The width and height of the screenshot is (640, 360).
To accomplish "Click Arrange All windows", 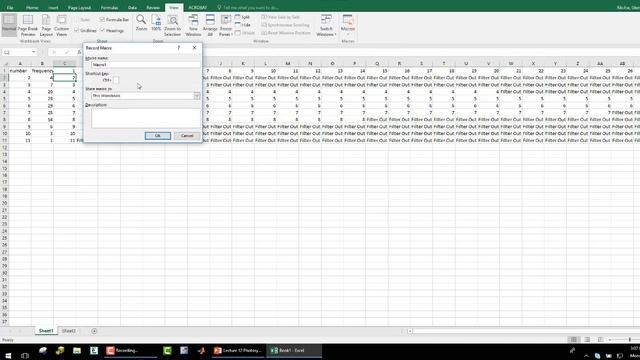I will coord(210,25).
